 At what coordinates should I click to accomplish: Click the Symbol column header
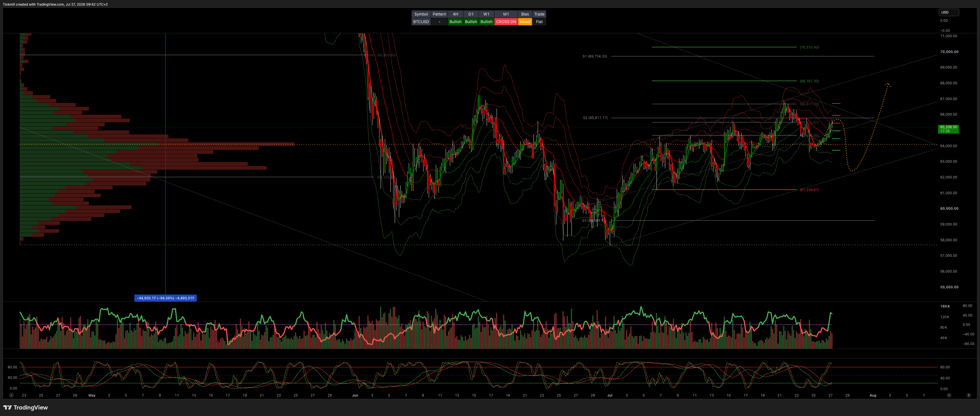click(421, 14)
